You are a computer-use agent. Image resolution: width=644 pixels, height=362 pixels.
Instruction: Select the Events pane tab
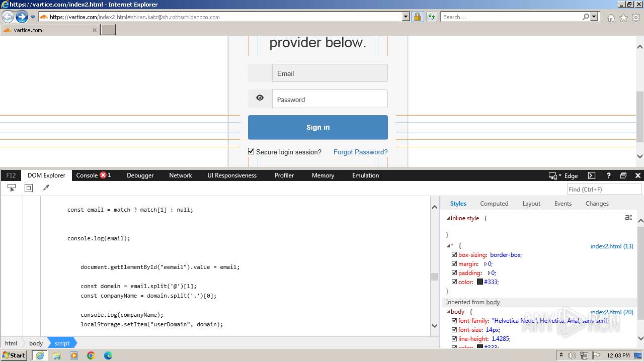(x=563, y=204)
